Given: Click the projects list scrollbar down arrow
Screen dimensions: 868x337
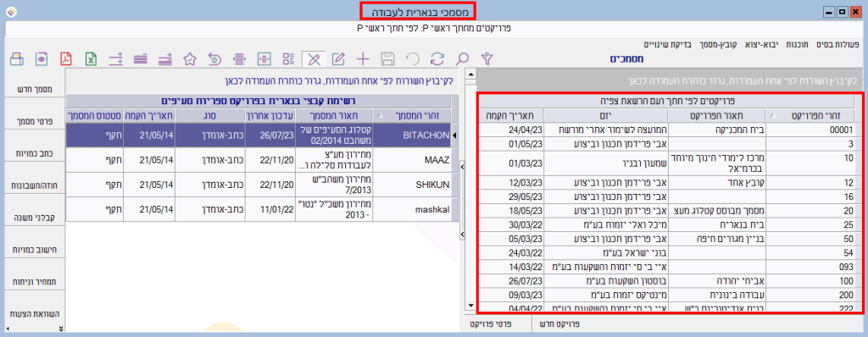Looking at the screenshot, I should [470, 305].
